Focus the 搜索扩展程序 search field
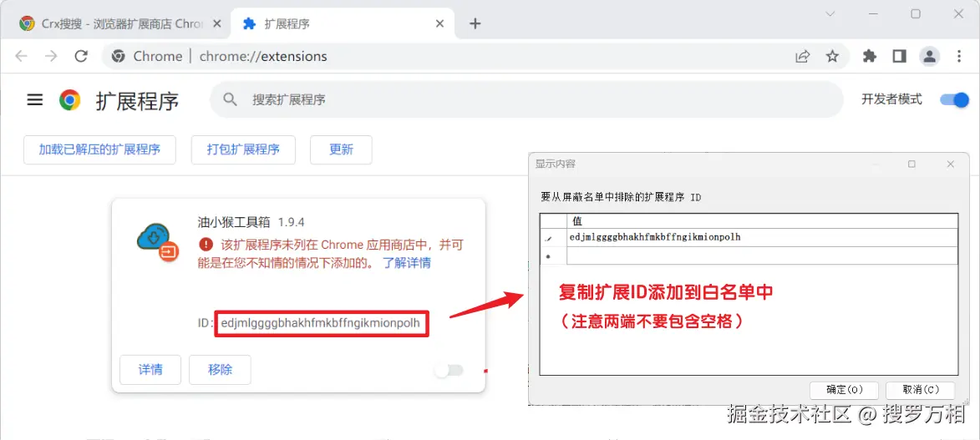This screenshot has height=440, width=980. tap(526, 99)
